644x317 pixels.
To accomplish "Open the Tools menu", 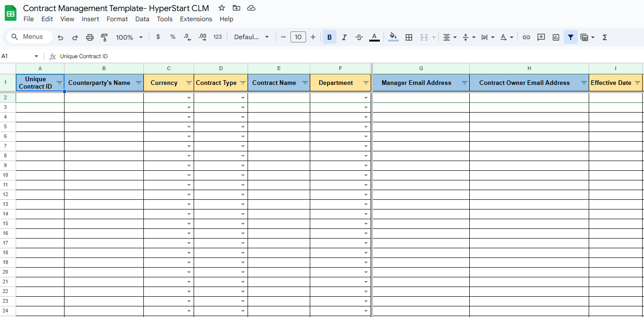I will pyautogui.click(x=165, y=19).
